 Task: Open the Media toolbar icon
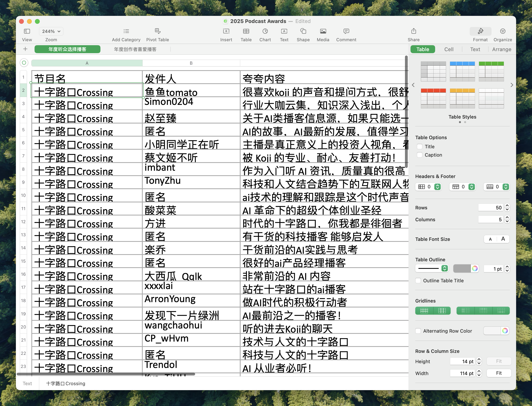[323, 31]
